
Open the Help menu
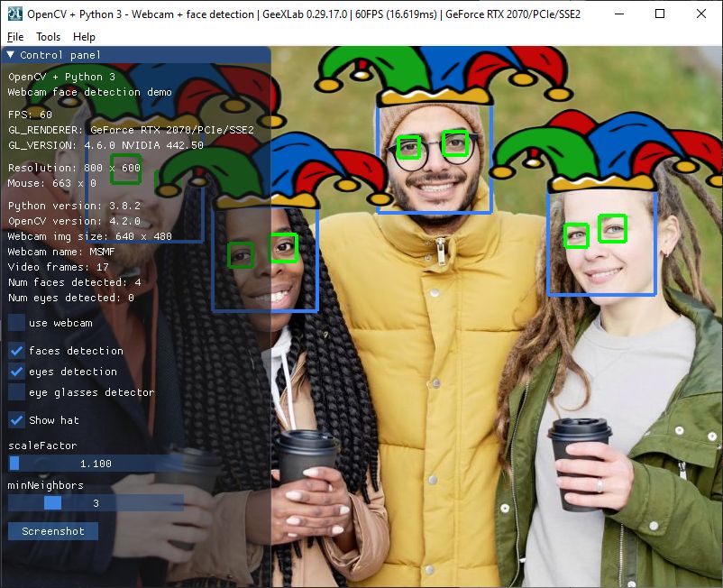(84, 37)
